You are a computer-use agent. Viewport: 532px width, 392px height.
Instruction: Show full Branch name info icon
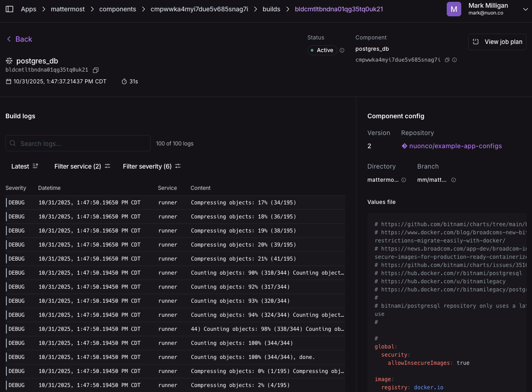[x=454, y=180]
